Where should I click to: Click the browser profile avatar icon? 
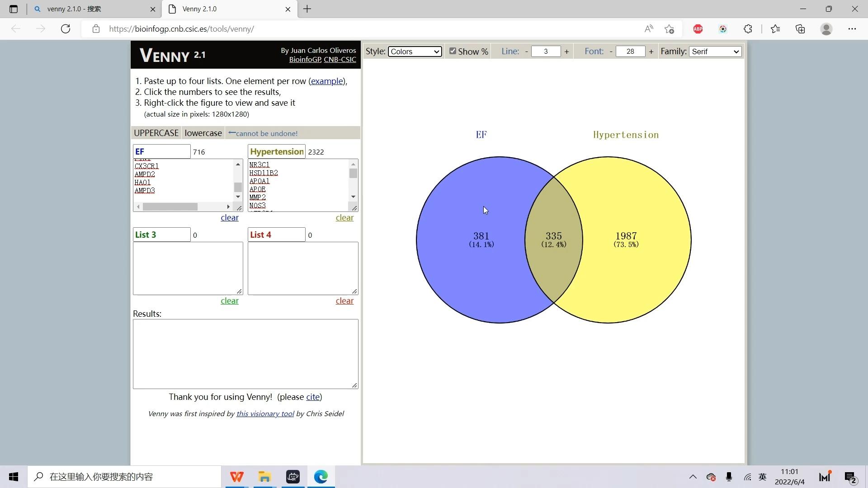826,29
